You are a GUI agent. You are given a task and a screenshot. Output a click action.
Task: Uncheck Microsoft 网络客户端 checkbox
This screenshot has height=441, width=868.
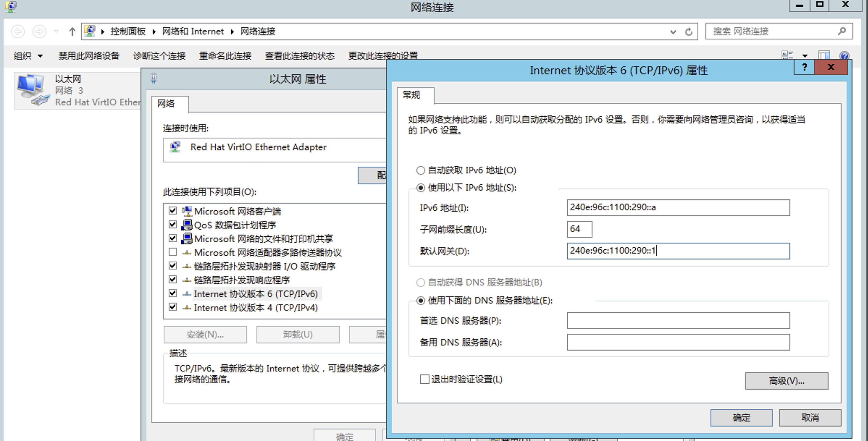tap(172, 211)
